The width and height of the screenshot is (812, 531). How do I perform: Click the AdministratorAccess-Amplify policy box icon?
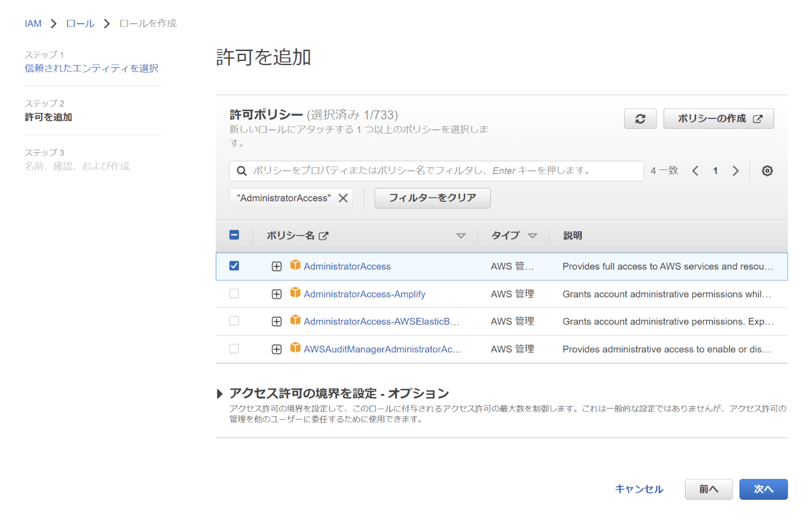295,293
